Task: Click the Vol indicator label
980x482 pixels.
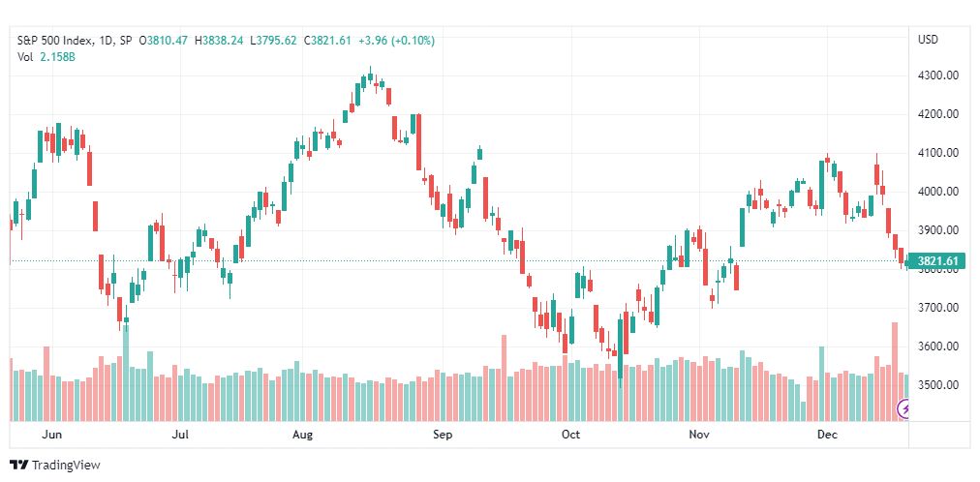Action: click(x=24, y=56)
